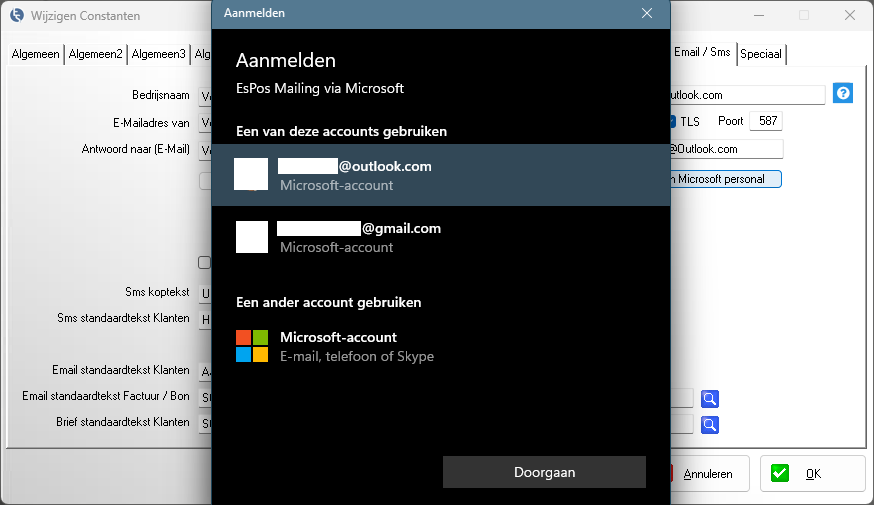Click the Poort field showing 587

766,121
